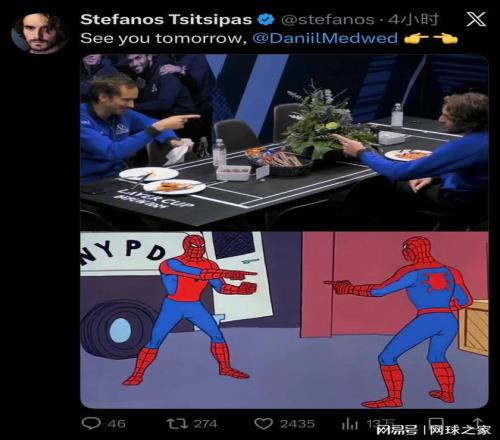Like the tweet with the heart icon
The height and width of the screenshot is (440, 500).
[264, 424]
